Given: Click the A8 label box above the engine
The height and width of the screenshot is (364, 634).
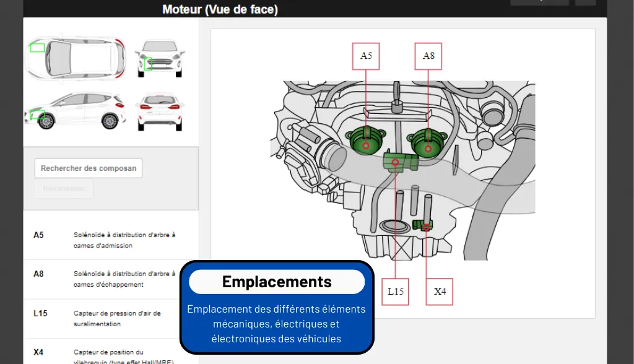Looking at the screenshot, I should 428,56.
